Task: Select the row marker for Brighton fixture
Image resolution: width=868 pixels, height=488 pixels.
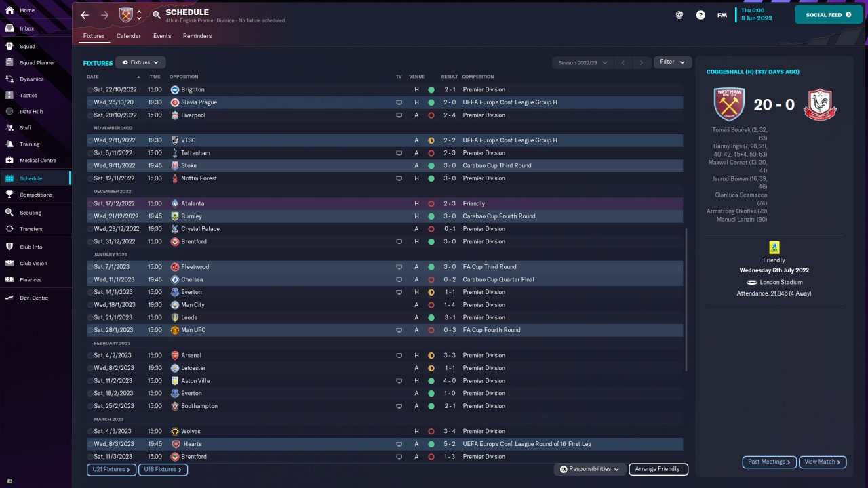Action: pos(90,89)
